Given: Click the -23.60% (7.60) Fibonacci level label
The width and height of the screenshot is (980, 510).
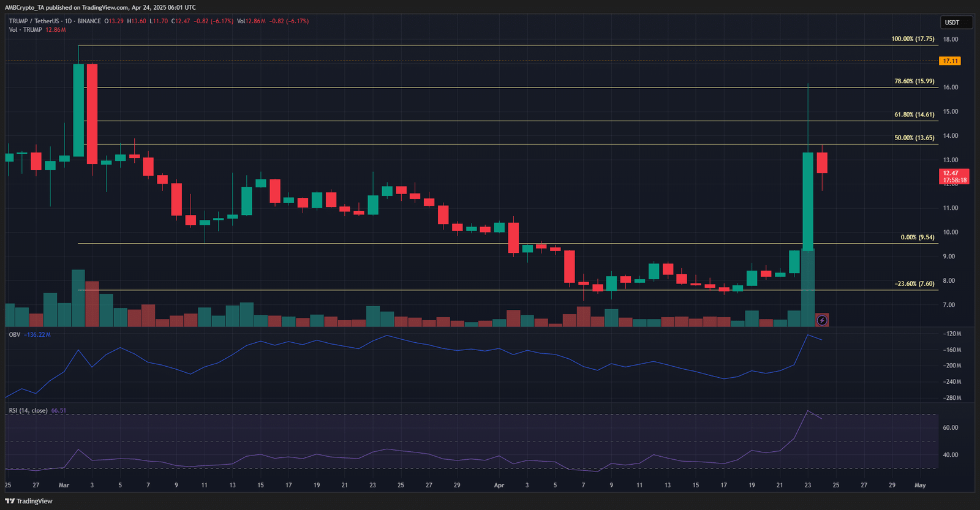Looking at the screenshot, I should (914, 283).
